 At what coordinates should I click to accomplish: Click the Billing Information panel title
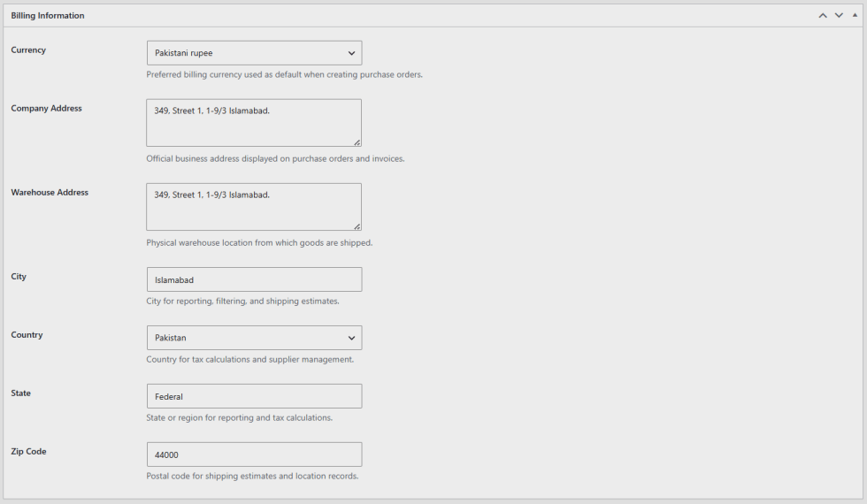(x=48, y=16)
